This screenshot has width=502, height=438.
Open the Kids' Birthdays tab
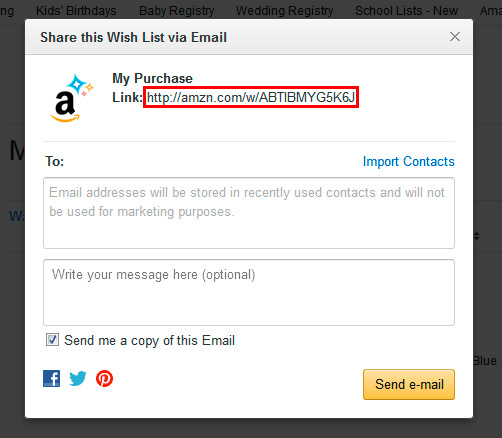click(76, 11)
